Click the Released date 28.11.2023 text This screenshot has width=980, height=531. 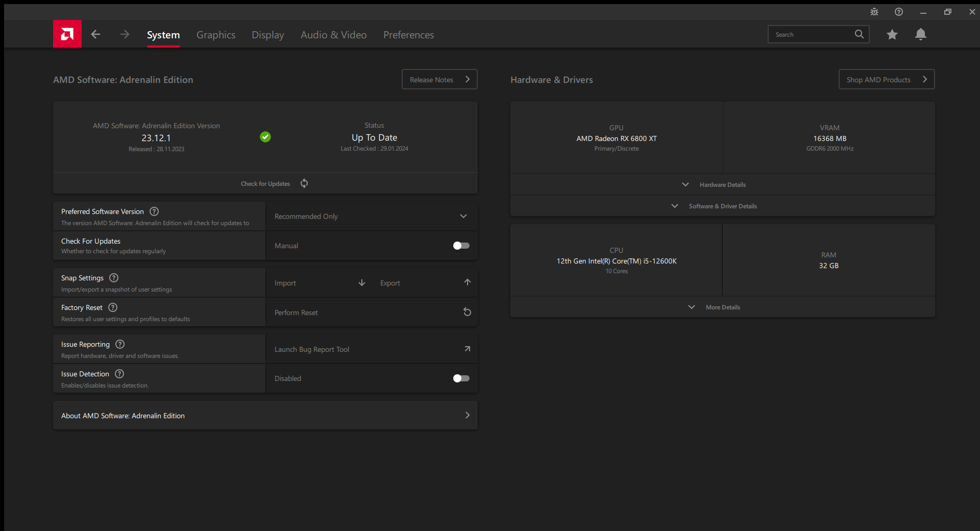[x=156, y=149]
